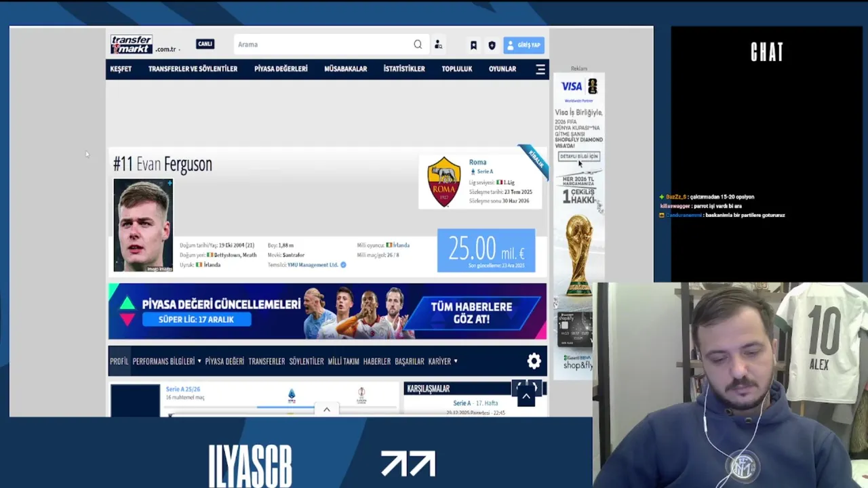Click the scroll-to-top arrow button
868x488 pixels.
(526, 396)
